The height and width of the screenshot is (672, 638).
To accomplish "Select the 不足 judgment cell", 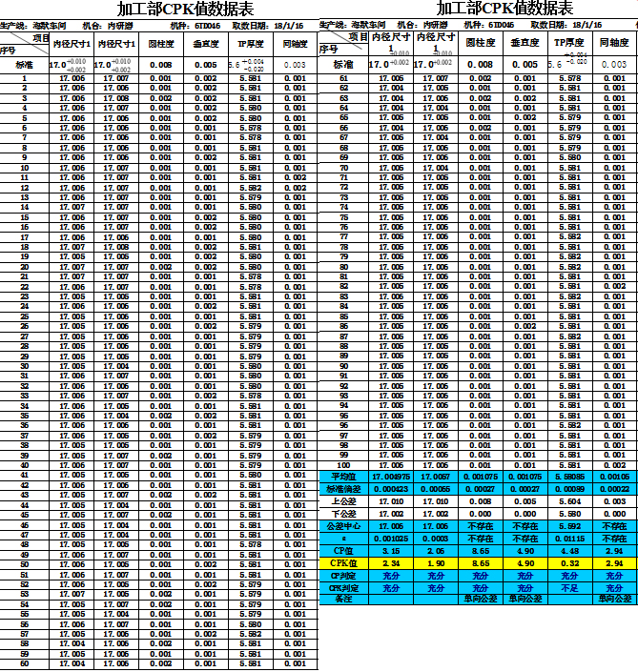I will tap(570, 588).
